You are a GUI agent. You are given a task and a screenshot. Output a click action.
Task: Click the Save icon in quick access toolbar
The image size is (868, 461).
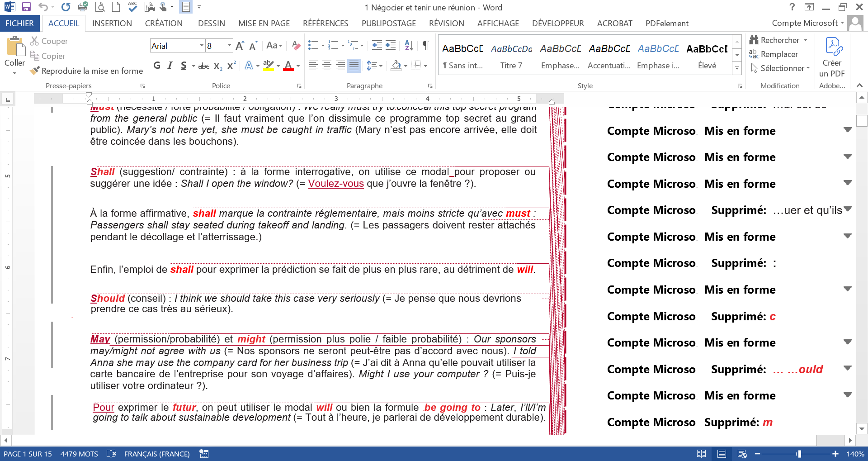point(26,7)
